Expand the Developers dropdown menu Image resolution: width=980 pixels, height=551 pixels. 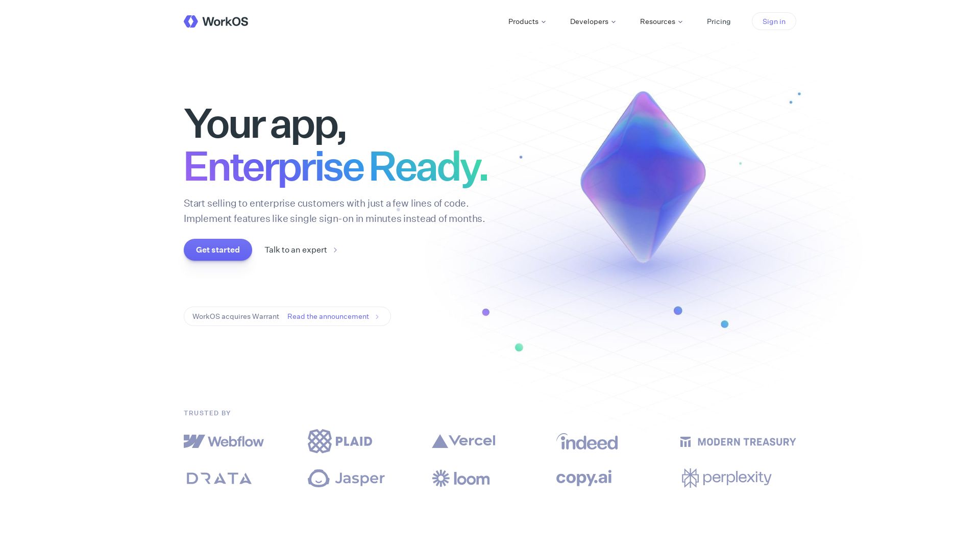(x=592, y=21)
